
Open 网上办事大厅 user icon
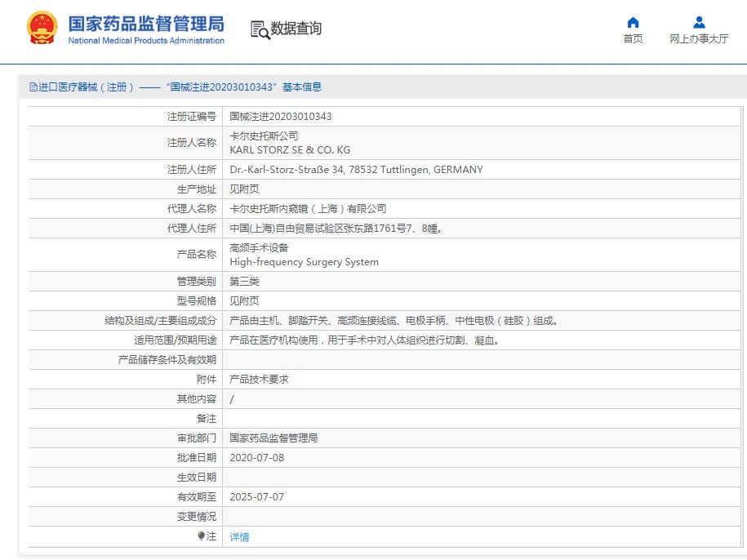[x=699, y=22]
